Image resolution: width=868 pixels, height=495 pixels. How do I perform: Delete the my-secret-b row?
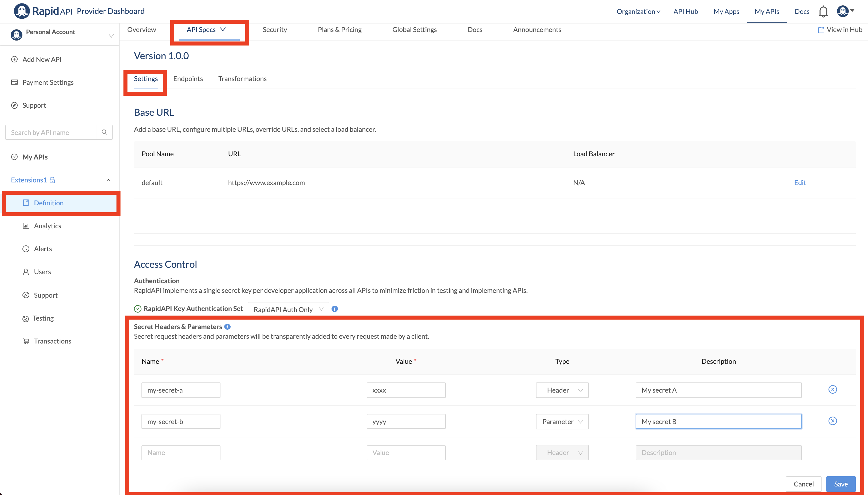[x=832, y=421]
